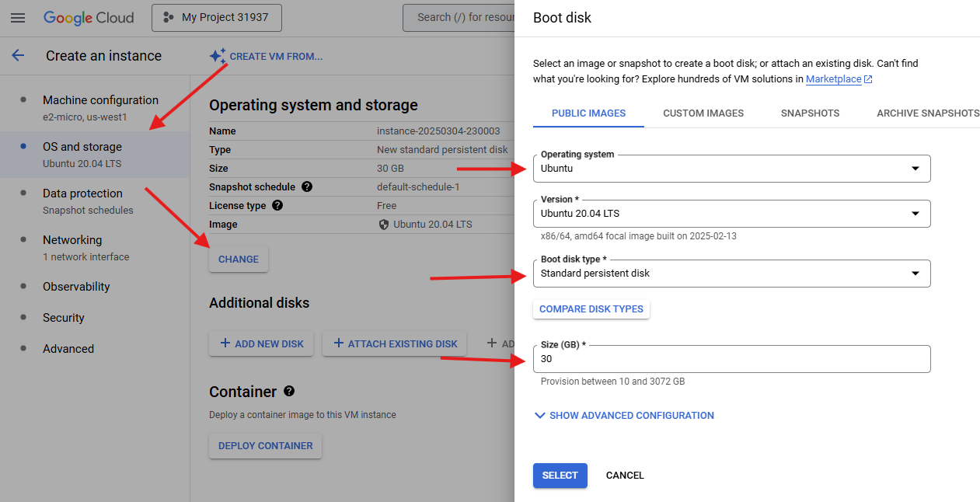Click the CREATE VM FROM sparkle icon
Screen dimensions: 980x502
[x=217, y=54]
